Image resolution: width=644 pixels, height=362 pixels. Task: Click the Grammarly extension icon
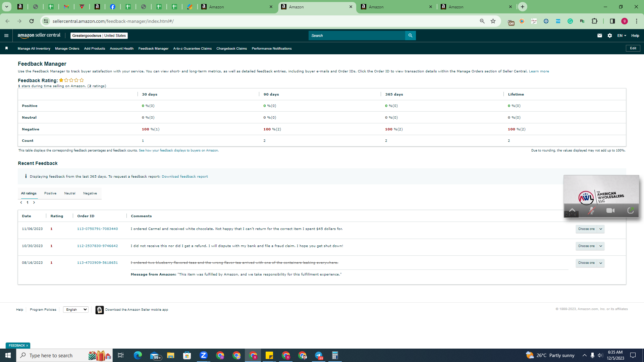point(570,21)
